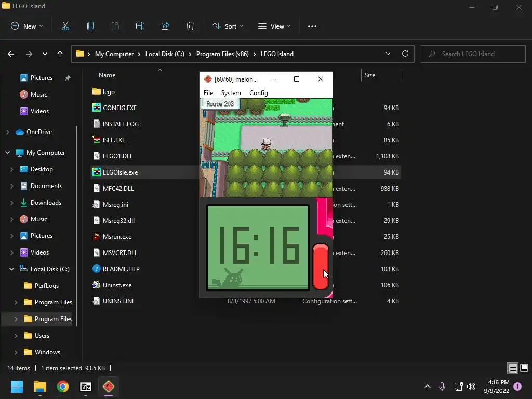The height and width of the screenshot is (399, 532).
Task: Open the See more ellipsis menu
Action: (x=312, y=26)
